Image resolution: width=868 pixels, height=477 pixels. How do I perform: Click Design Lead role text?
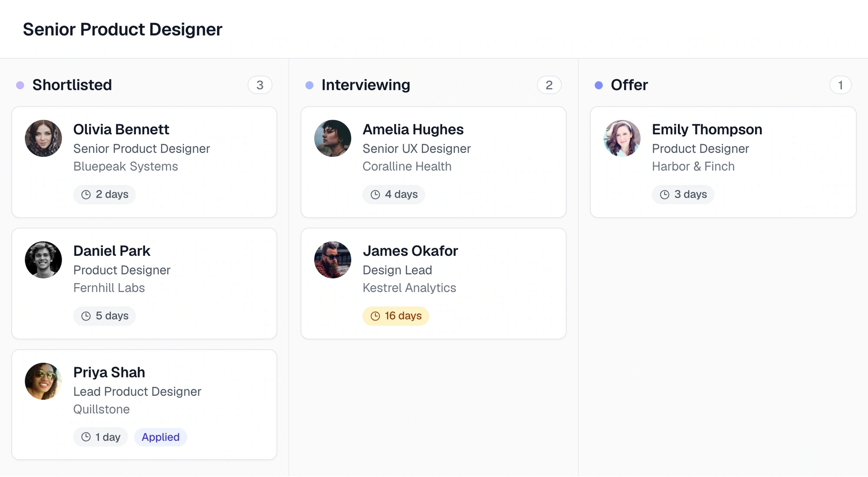tap(397, 270)
